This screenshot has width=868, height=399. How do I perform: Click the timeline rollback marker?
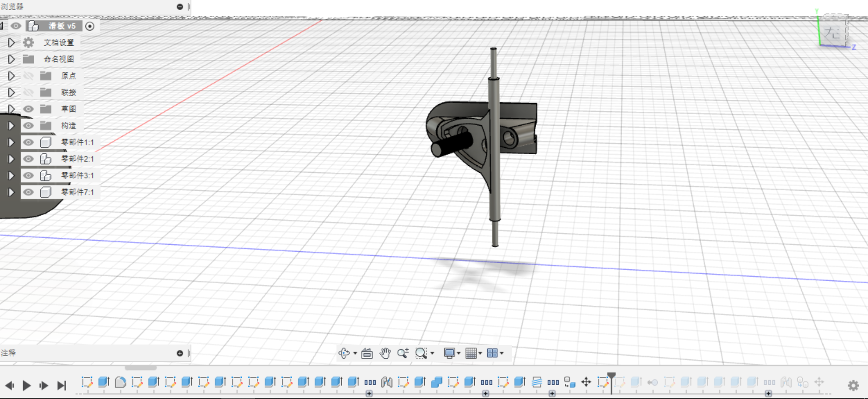(611, 383)
